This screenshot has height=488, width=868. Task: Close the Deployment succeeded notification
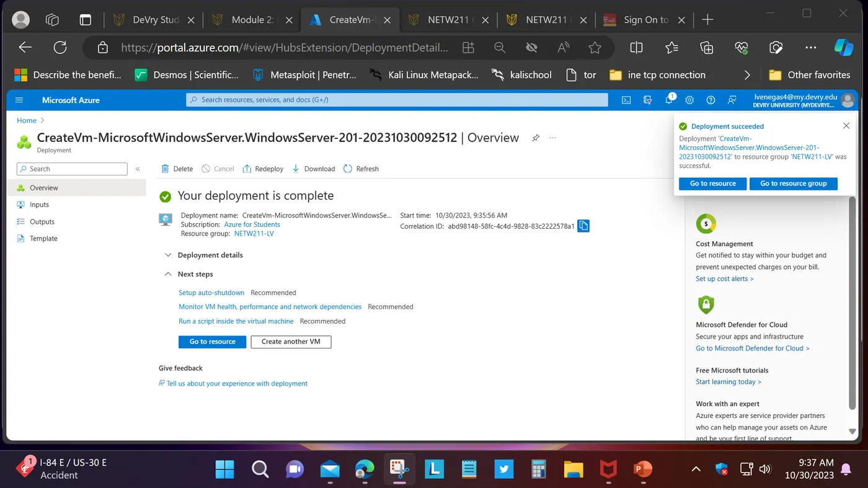click(846, 126)
